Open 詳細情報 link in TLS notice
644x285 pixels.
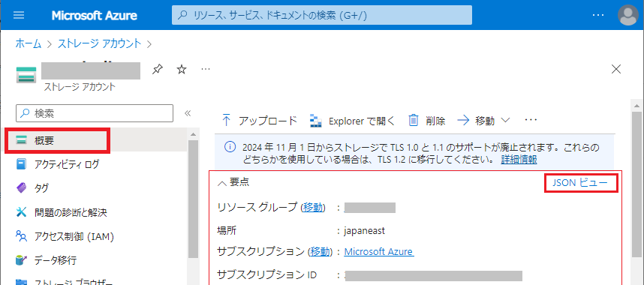click(x=519, y=159)
